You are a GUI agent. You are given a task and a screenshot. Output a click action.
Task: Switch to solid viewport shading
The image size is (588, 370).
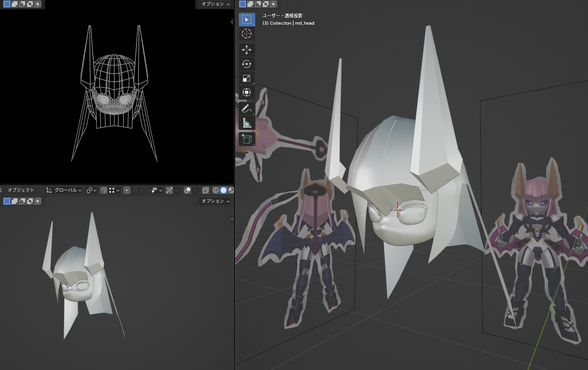tap(224, 190)
